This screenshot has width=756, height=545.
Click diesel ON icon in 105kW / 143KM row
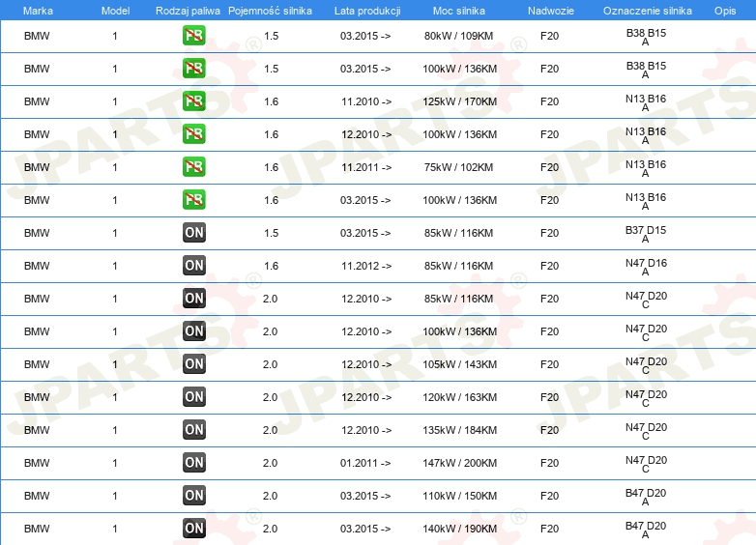click(x=193, y=363)
